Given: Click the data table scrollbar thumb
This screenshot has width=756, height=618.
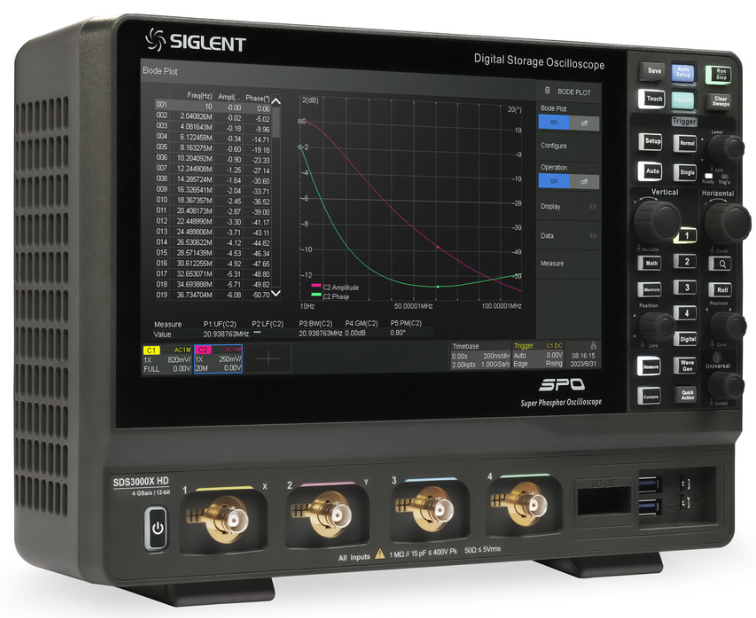Looking at the screenshot, I should click(x=276, y=122).
